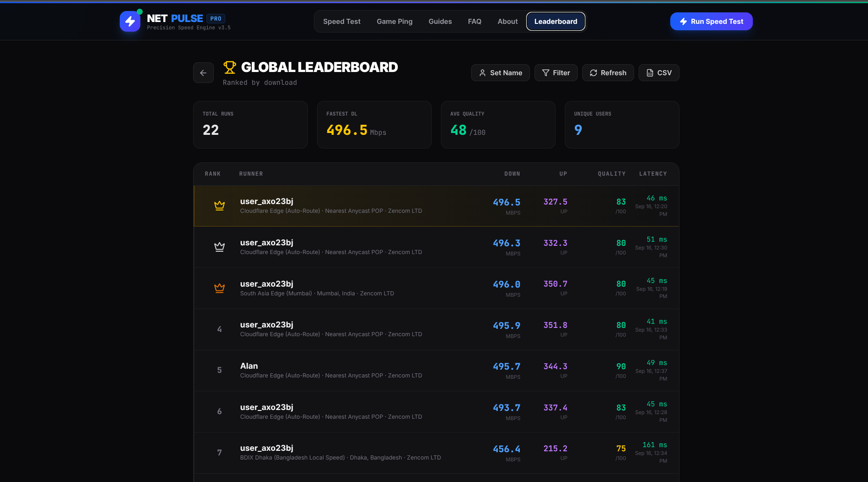Click the 351.8 upload value in rank 4
This screenshot has height=482, width=868.
555,325
